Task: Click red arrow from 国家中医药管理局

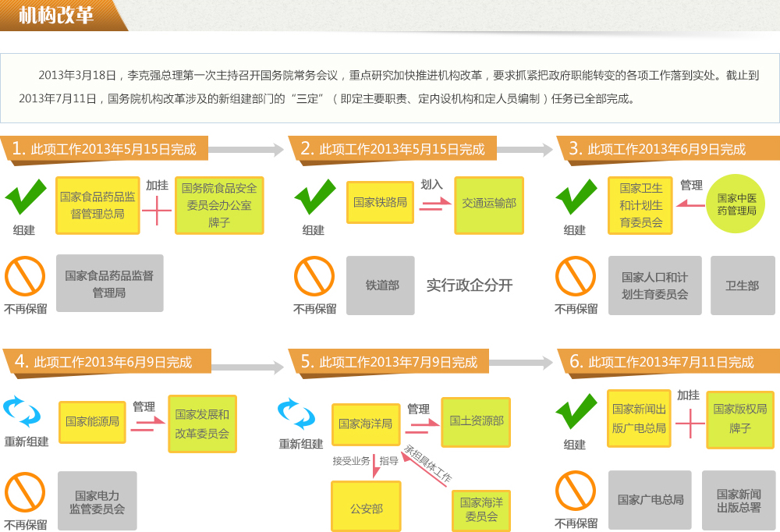Action: pyautogui.click(x=690, y=203)
